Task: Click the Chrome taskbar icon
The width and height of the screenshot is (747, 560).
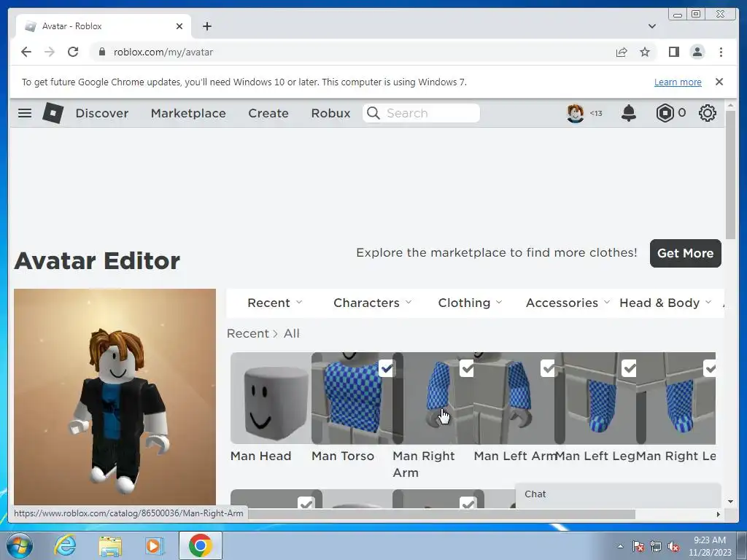Action: (x=200, y=545)
